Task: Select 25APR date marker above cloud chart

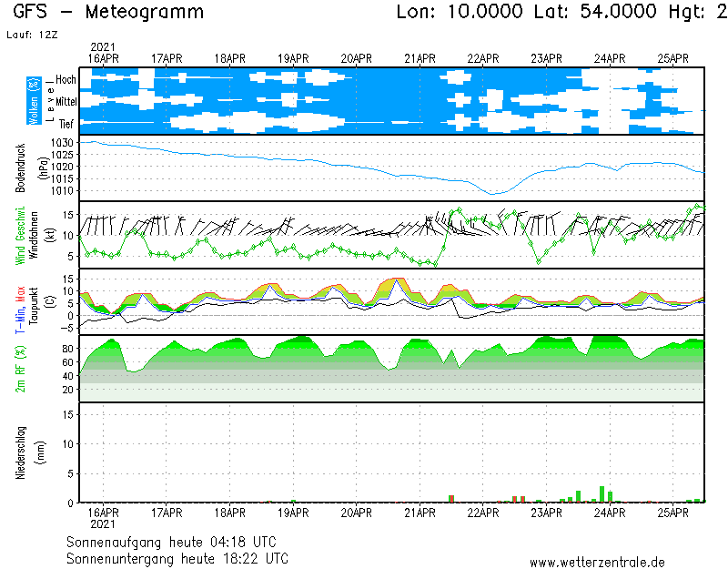Action: (673, 58)
